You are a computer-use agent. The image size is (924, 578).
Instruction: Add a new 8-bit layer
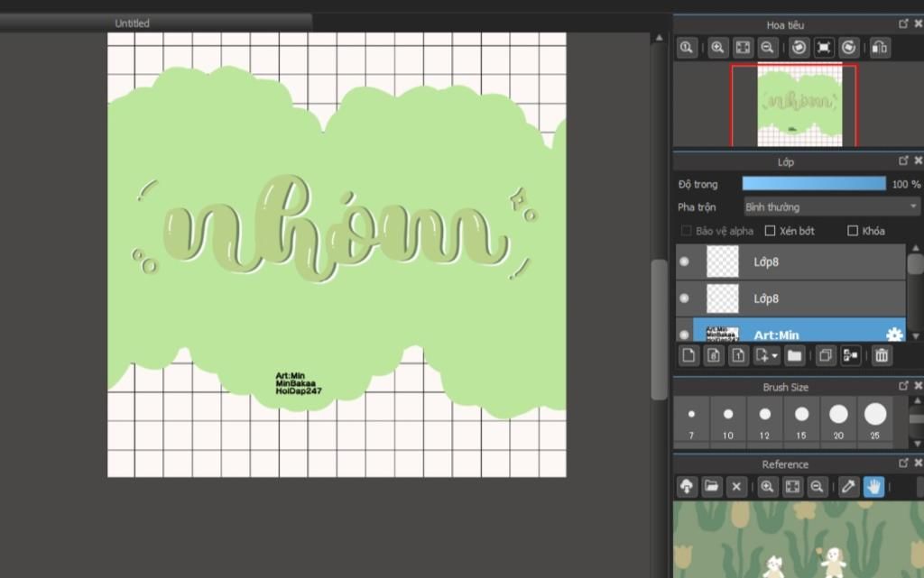pyautogui.click(x=714, y=355)
